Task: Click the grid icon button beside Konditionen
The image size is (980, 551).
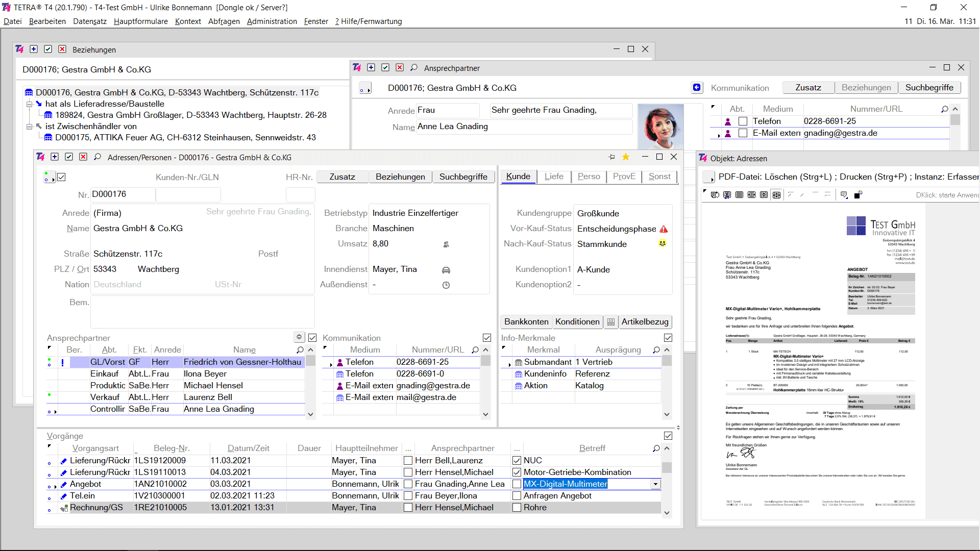Action: tap(611, 322)
